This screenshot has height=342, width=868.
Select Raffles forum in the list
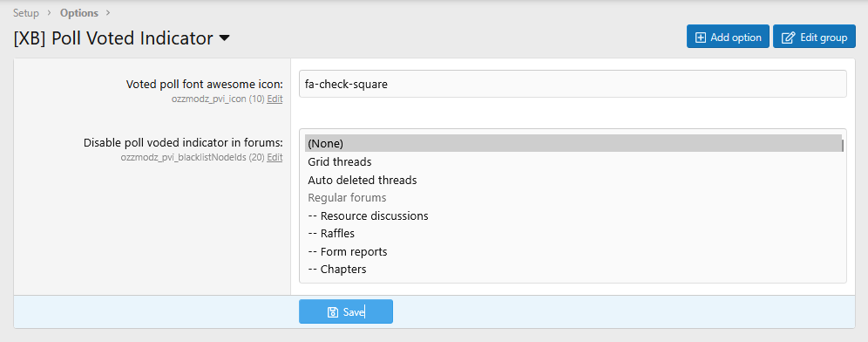point(573,233)
